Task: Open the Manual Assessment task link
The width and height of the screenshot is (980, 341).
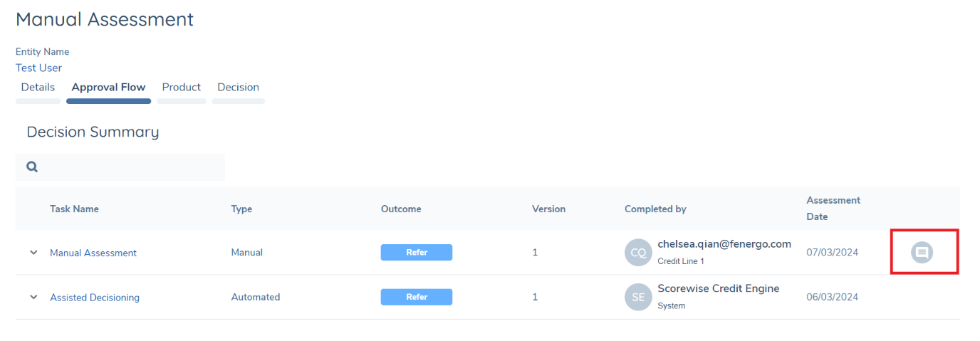Action: (x=93, y=253)
